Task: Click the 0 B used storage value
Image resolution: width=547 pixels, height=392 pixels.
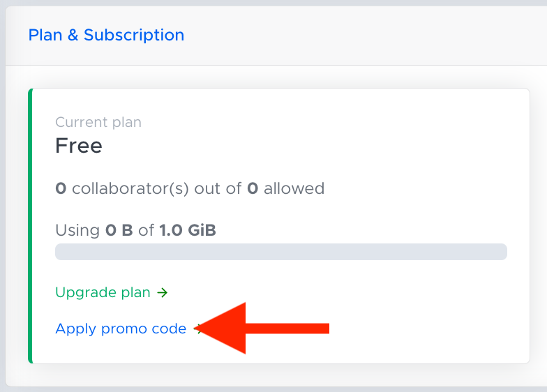Action: coord(119,230)
